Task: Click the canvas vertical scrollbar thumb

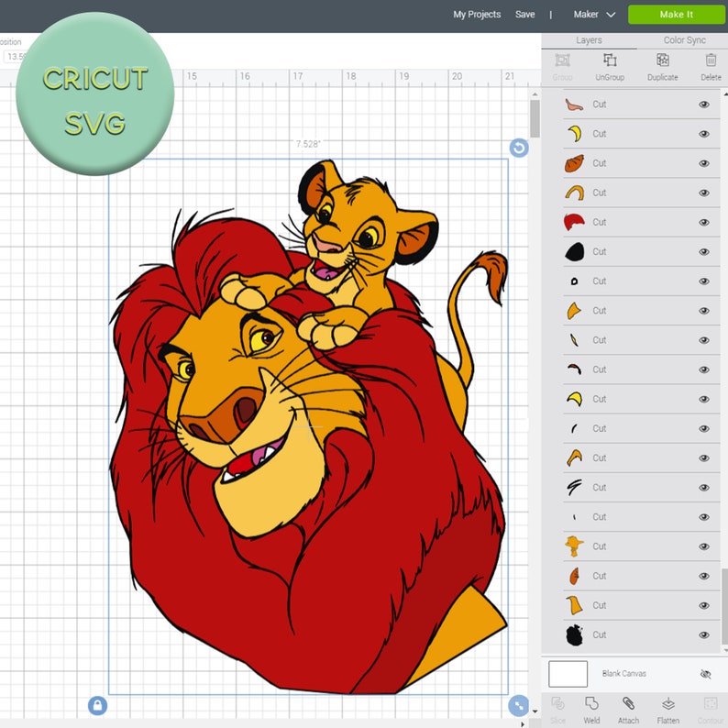Action: tap(535, 119)
